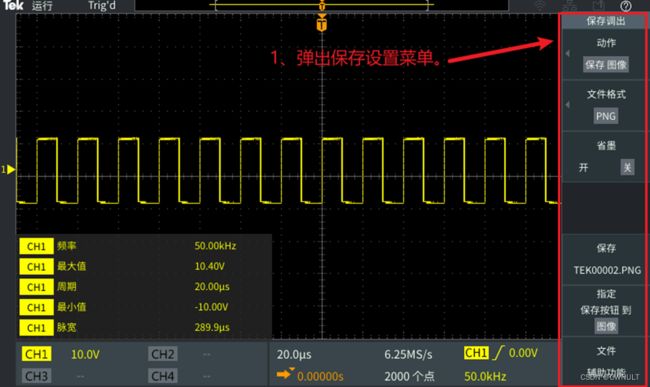Click the 20.0µs timebase readout
Image resolution: width=650 pixels, height=387 pixels.
point(294,354)
